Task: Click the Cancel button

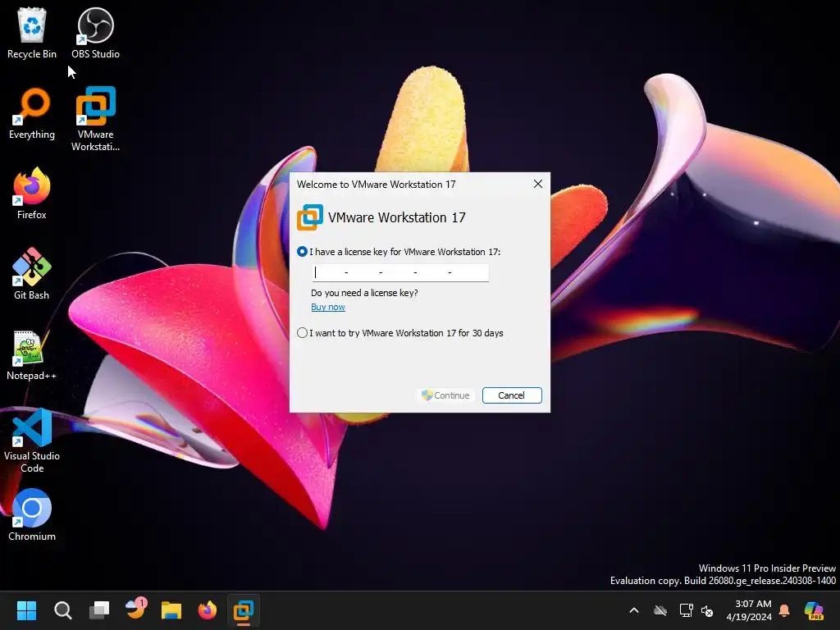Action: click(x=512, y=395)
